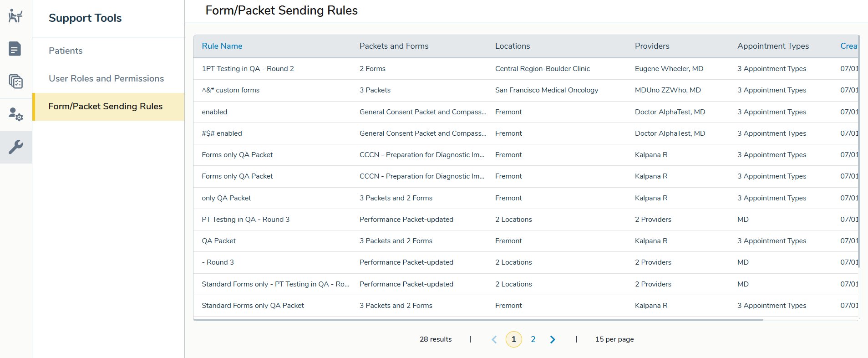Open User Roles and Permissions
Viewport: 868px width, 358px height.
106,78
